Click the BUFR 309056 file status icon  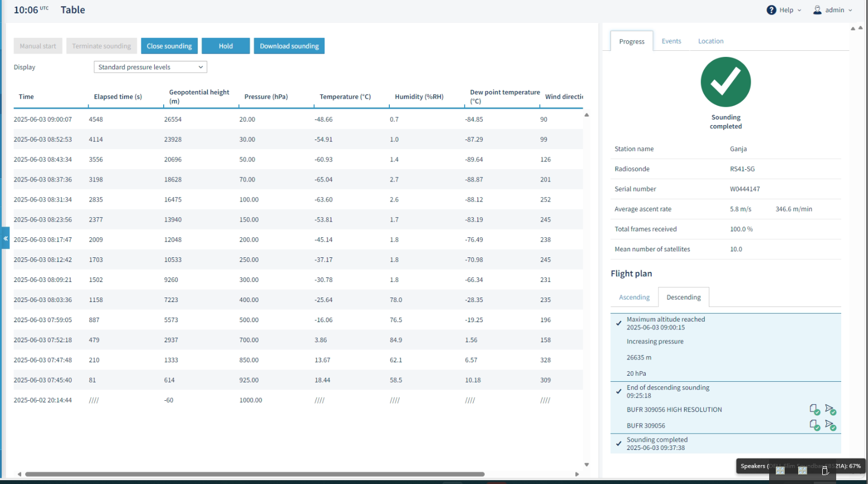click(815, 425)
